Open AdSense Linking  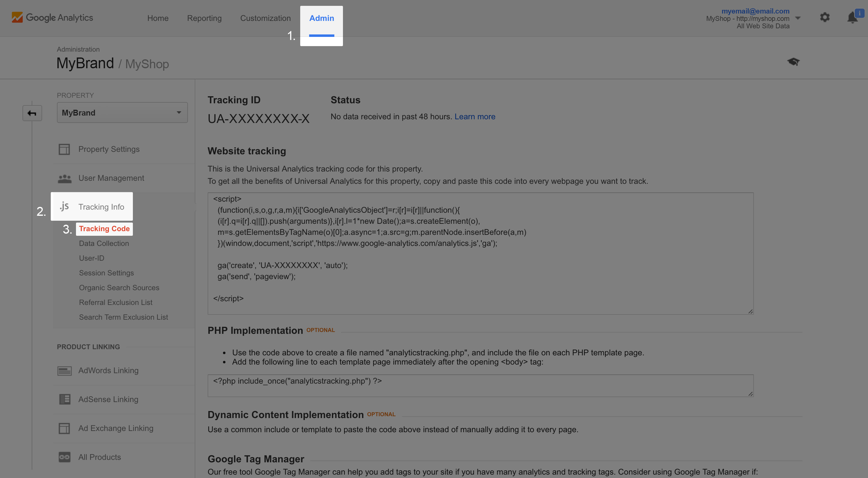[108, 399]
